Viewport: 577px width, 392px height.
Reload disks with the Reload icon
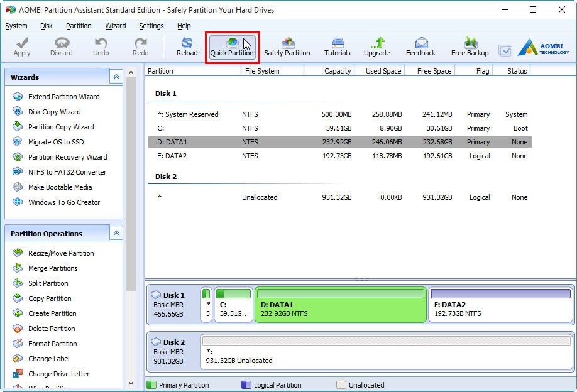coord(187,46)
